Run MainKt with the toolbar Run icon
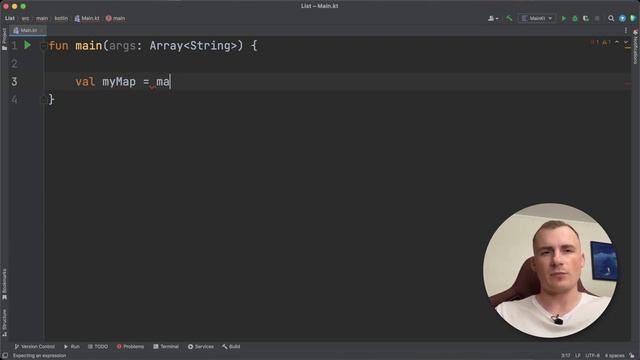The image size is (640, 360). click(x=564, y=18)
